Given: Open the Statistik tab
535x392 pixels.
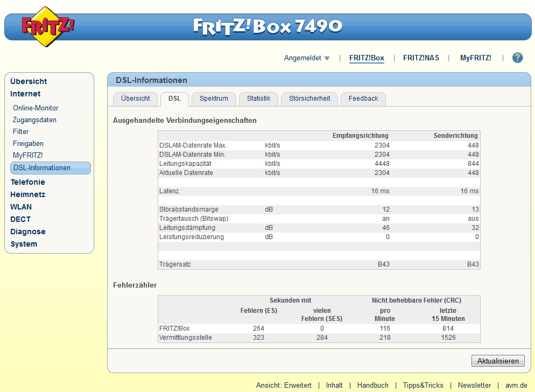Looking at the screenshot, I should (x=258, y=99).
